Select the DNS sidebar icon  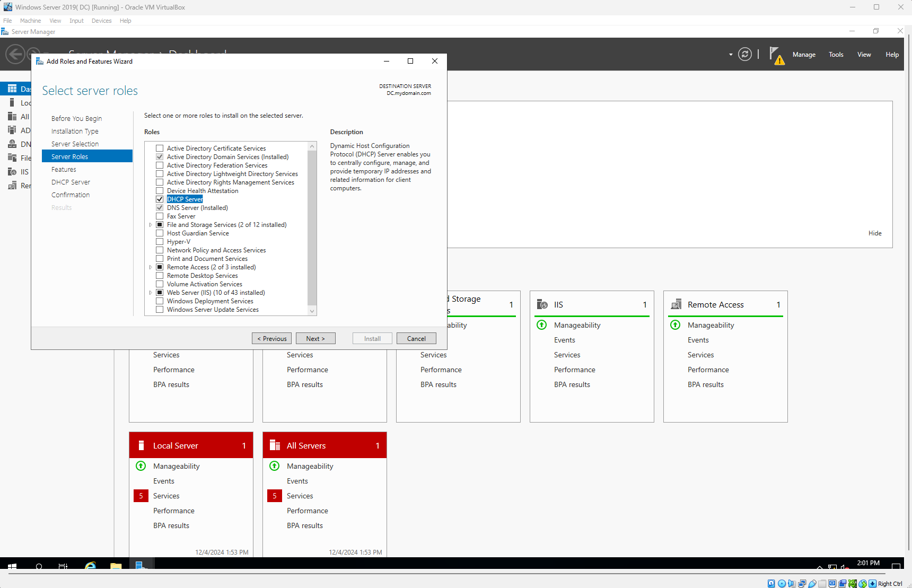pos(12,144)
